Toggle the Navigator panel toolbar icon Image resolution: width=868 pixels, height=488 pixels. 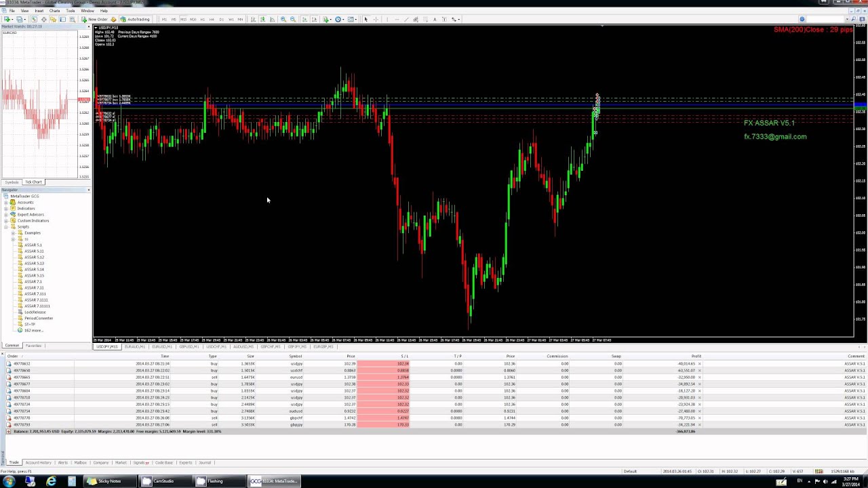pos(53,19)
